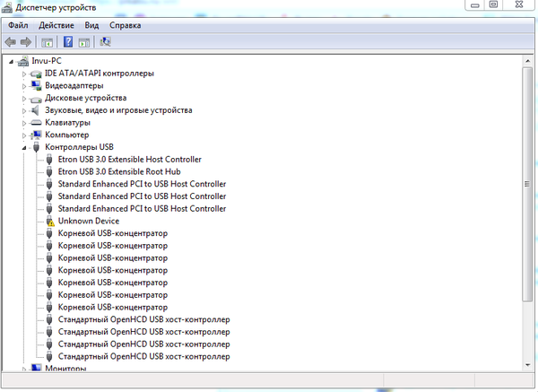Expand the Компьютер node

click(x=24, y=135)
